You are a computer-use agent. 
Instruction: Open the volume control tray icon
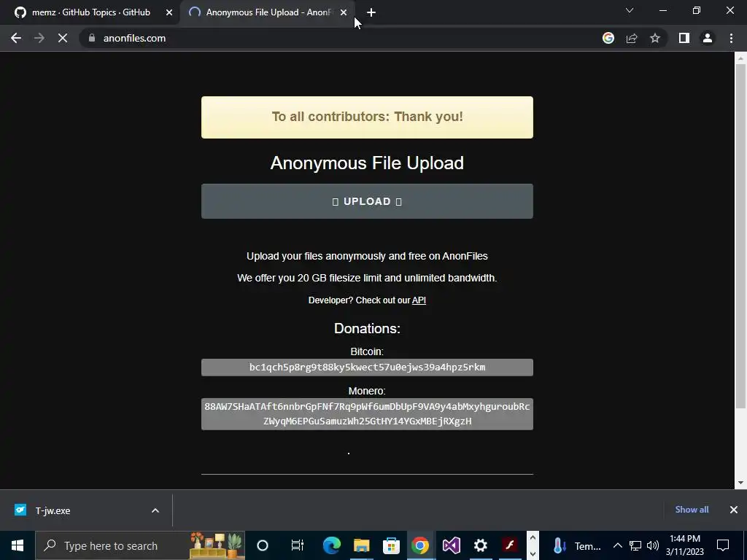click(x=653, y=545)
